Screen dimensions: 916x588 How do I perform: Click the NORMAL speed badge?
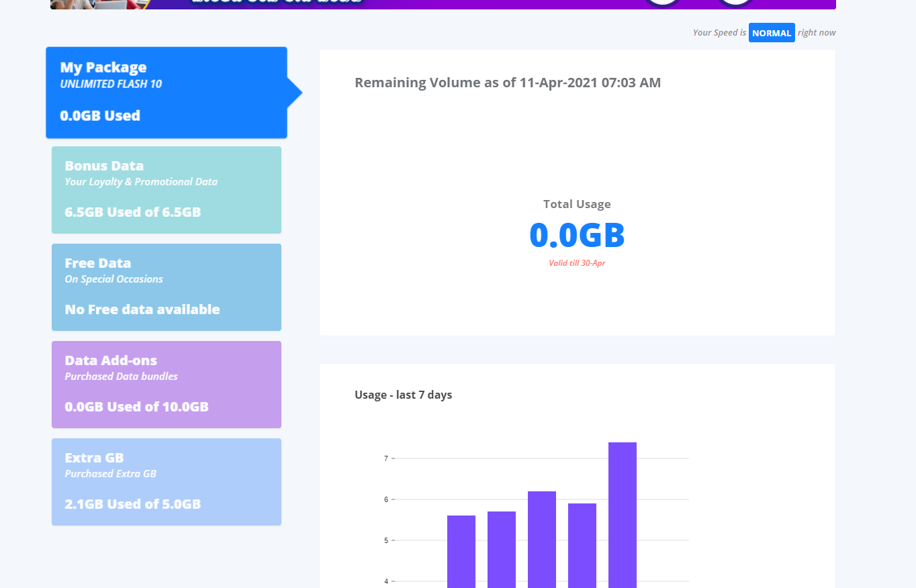click(772, 32)
